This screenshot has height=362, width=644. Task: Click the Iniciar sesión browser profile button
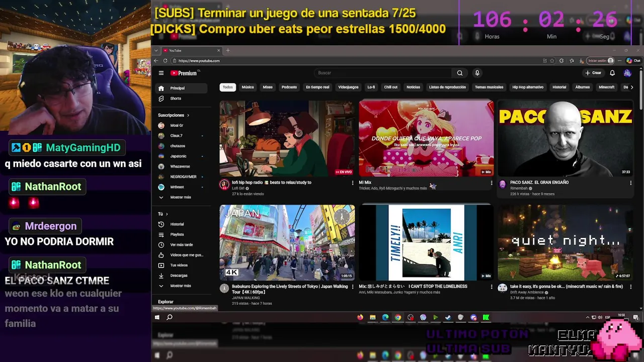point(601,60)
